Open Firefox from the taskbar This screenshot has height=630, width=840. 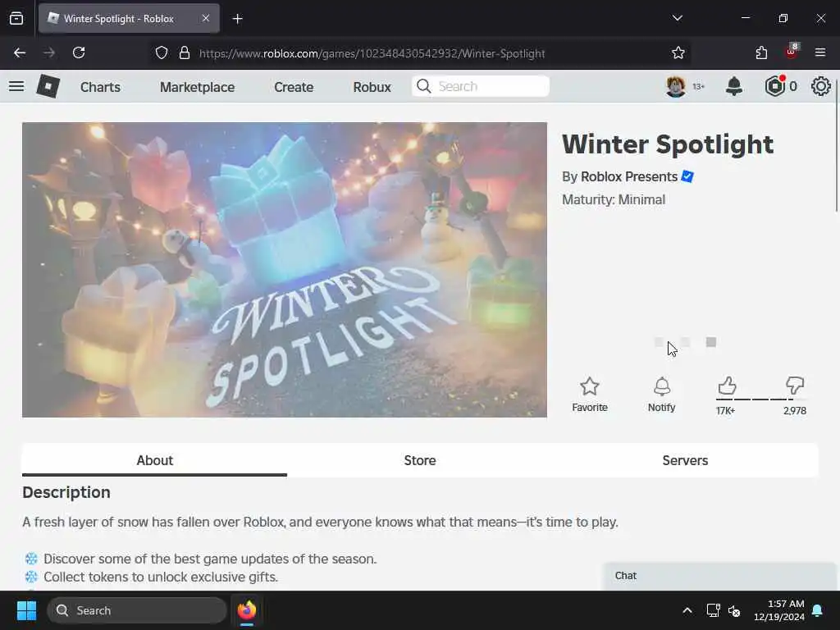pos(246,610)
